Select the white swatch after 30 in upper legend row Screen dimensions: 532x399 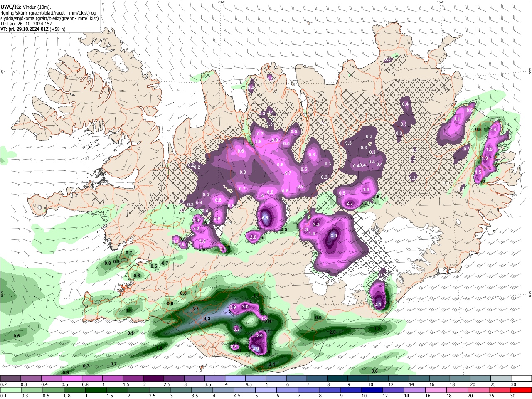pos(521,378)
